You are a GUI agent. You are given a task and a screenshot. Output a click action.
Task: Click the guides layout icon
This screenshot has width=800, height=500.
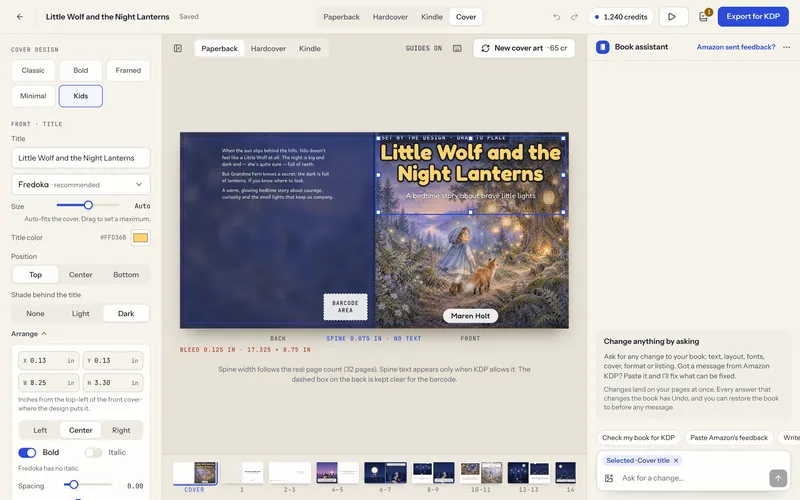pyautogui.click(x=457, y=48)
